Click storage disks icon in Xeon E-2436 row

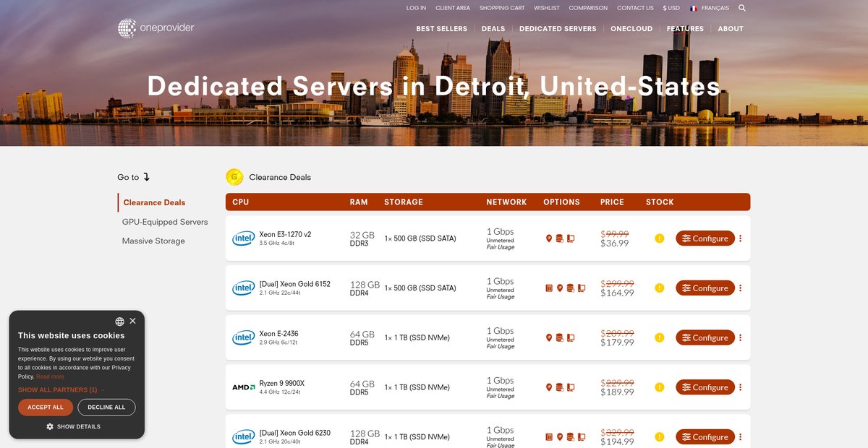[559, 337]
